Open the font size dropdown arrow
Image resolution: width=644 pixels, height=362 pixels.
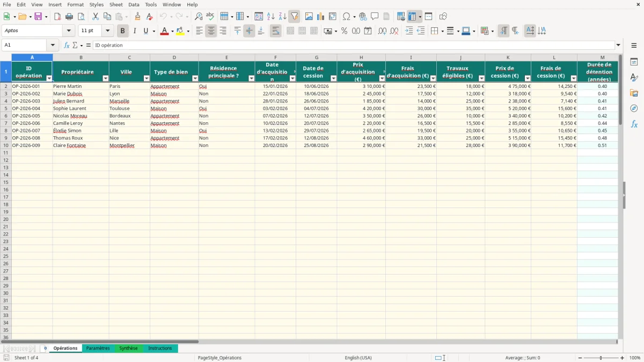click(x=107, y=31)
